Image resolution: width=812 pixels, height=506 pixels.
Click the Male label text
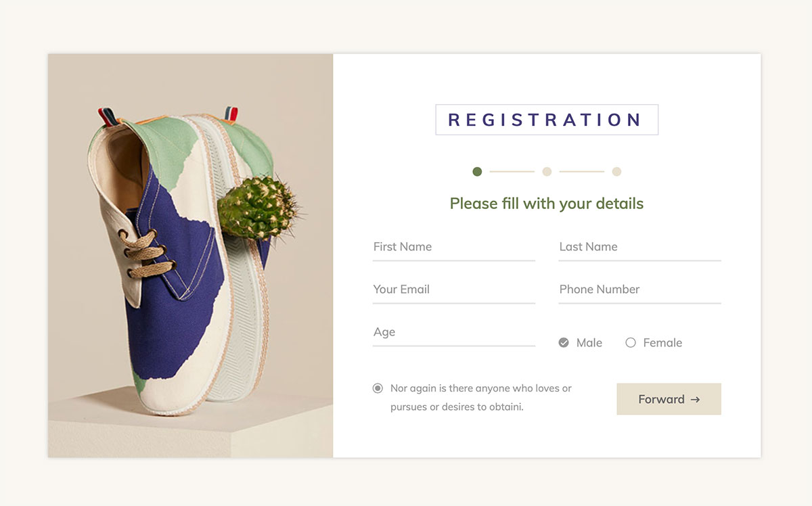pyautogui.click(x=589, y=342)
